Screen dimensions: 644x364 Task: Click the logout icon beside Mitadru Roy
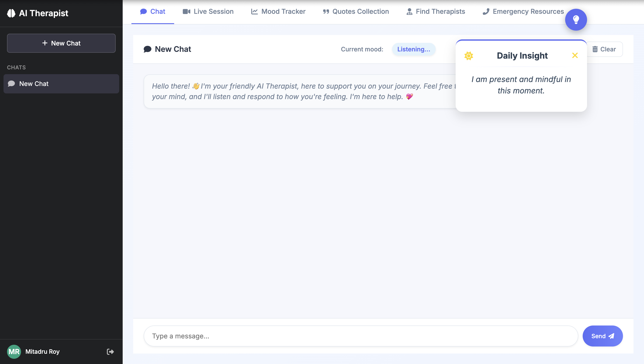pyautogui.click(x=110, y=352)
